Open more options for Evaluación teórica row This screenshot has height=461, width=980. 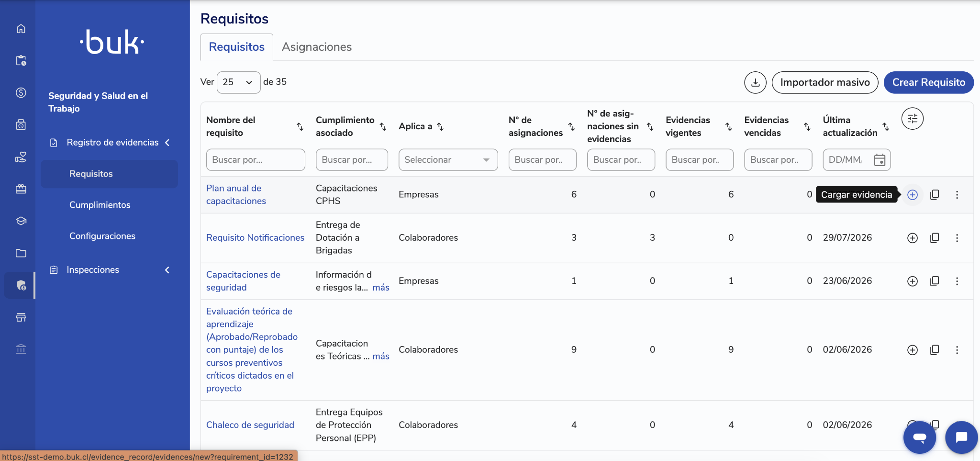pyautogui.click(x=957, y=350)
